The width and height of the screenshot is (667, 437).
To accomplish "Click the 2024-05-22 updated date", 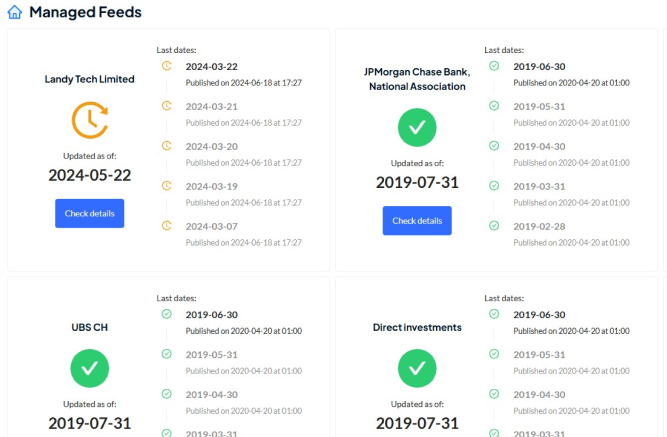I will [x=90, y=175].
